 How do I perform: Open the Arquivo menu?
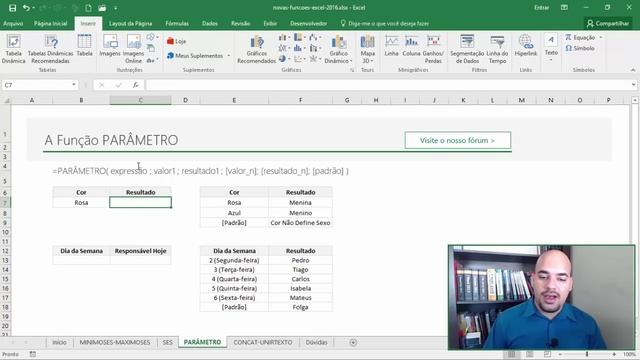coord(13,24)
